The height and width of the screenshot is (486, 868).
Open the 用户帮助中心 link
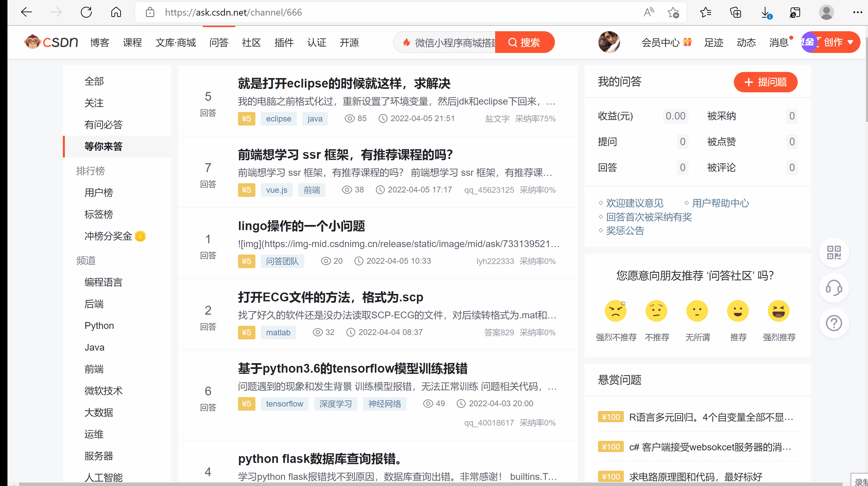[720, 203]
